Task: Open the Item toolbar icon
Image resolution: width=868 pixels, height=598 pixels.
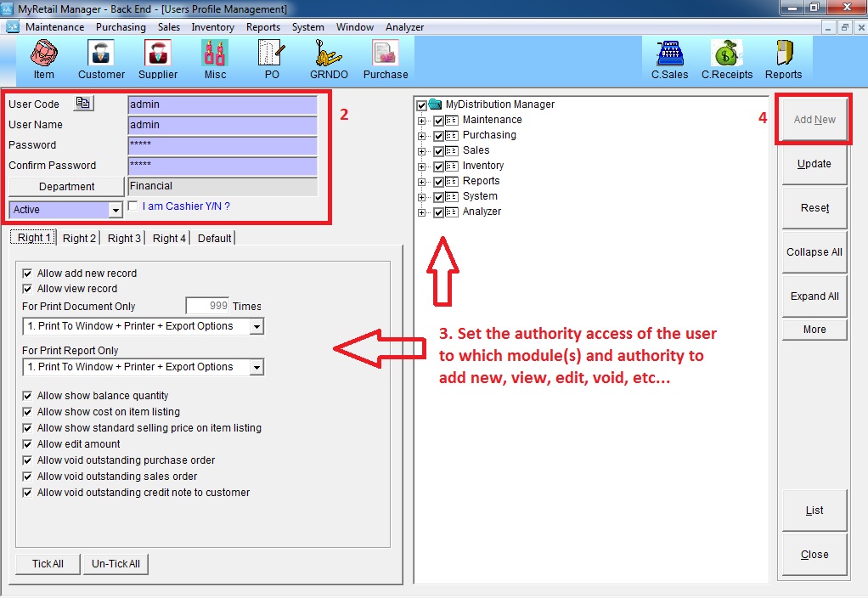Action: pyautogui.click(x=43, y=56)
